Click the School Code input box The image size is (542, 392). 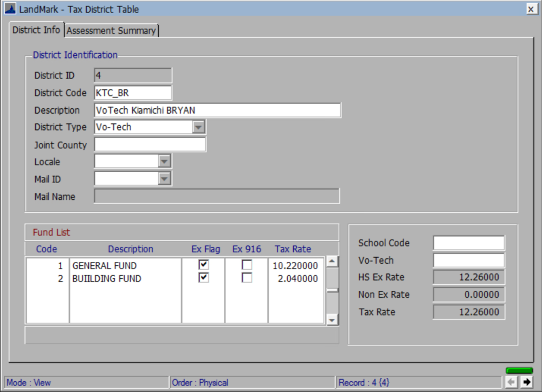pyautogui.click(x=468, y=243)
